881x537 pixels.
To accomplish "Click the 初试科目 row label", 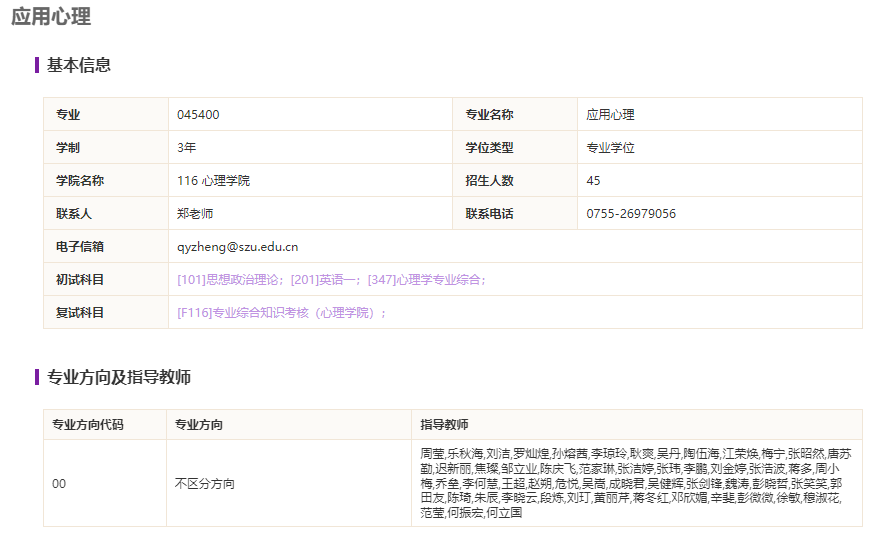I will (80, 280).
